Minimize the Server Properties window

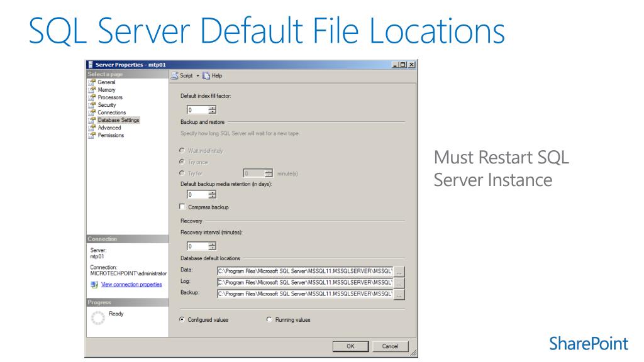(395, 65)
